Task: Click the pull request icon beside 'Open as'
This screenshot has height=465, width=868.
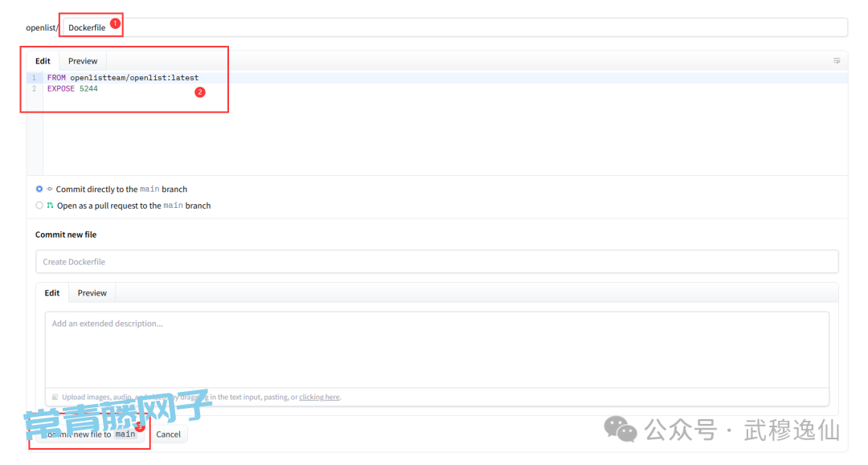Action: [50, 206]
